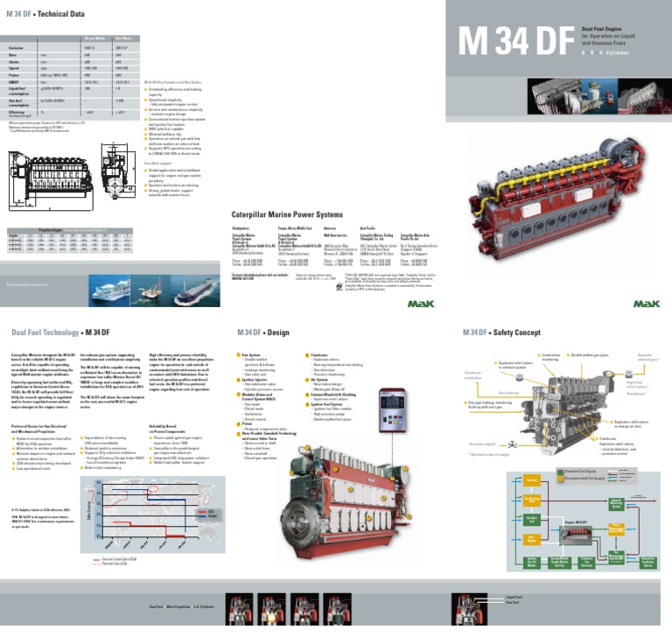Click the "Explosion relief valves in charge air duct" callout
The width and height of the screenshot is (672, 637).
(x=631, y=424)
